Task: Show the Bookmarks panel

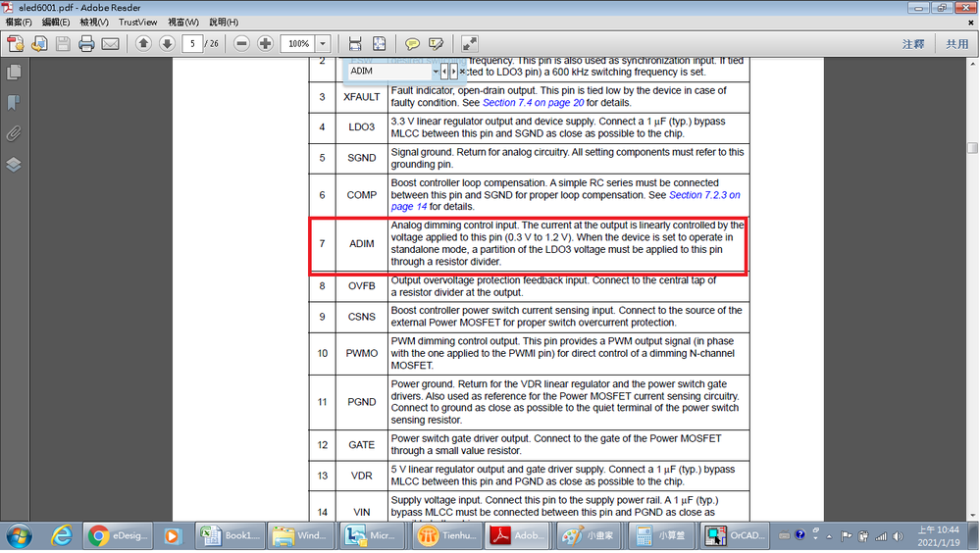Action: [14, 103]
